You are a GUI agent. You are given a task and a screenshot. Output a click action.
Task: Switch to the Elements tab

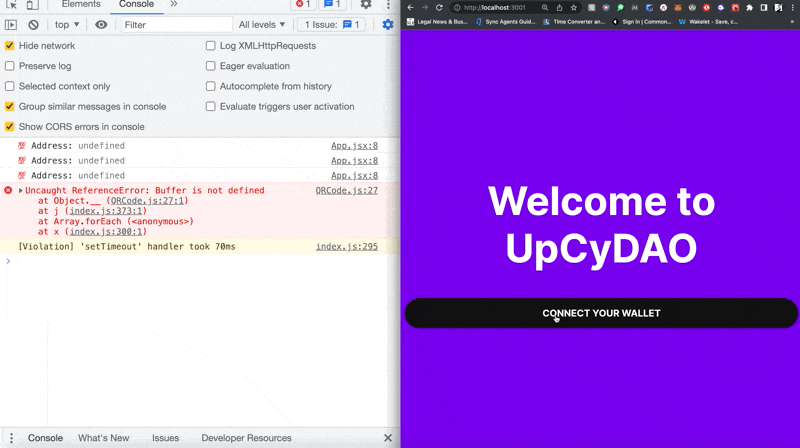tap(80, 5)
